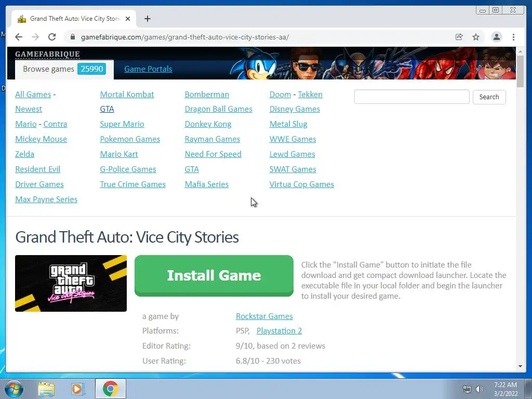Open the Mafia Series link
The image size is (532, 399).
pyautogui.click(x=207, y=184)
